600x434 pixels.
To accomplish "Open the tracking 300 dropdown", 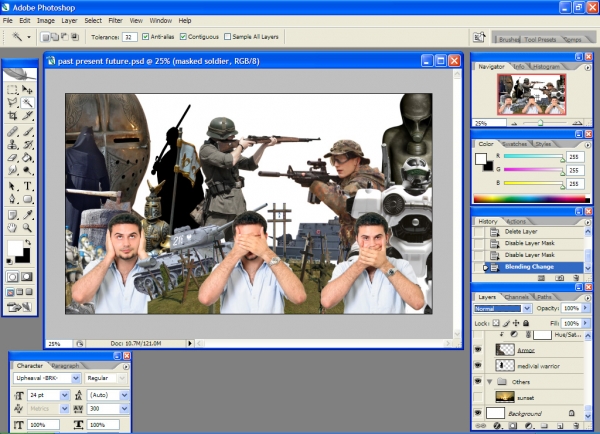I will point(124,409).
